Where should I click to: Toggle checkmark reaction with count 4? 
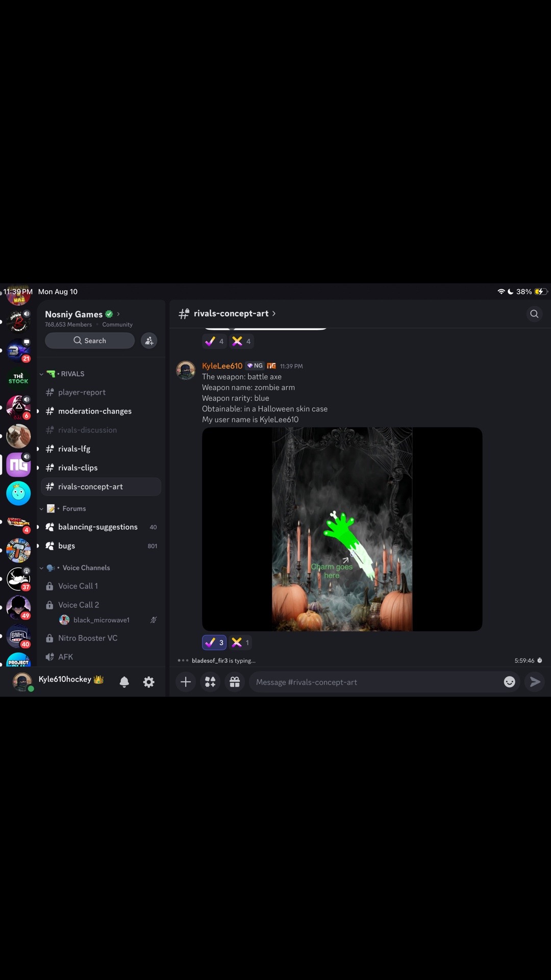(x=214, y=341)
